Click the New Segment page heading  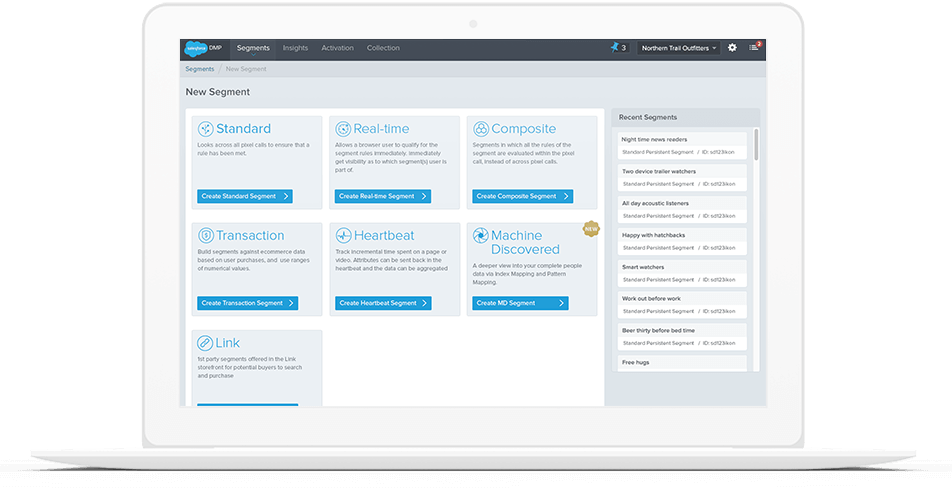218,92
